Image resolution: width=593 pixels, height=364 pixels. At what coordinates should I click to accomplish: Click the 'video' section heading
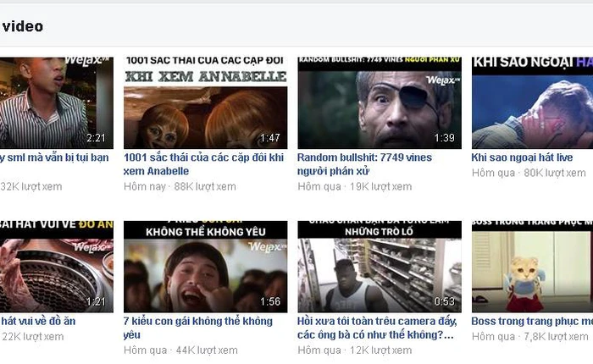[x=23, y=26]
